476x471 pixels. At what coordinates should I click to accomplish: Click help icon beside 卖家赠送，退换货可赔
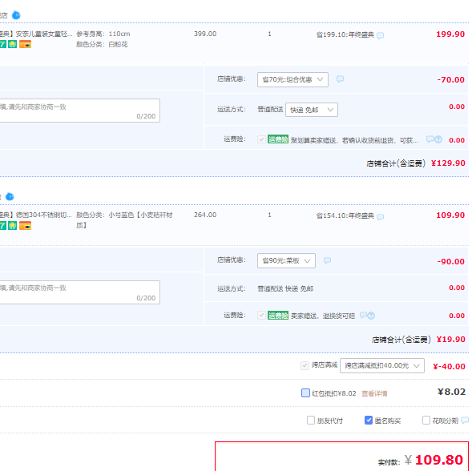(371, 316)
